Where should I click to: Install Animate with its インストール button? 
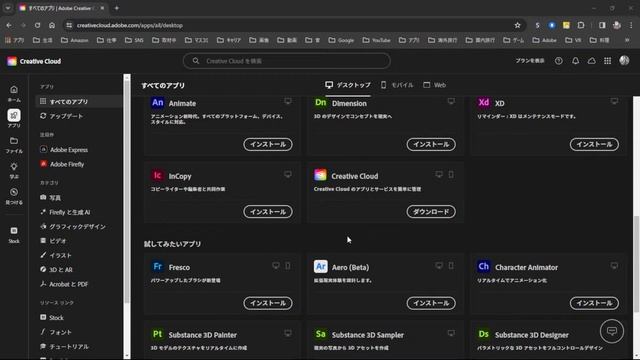coord(268,144)
